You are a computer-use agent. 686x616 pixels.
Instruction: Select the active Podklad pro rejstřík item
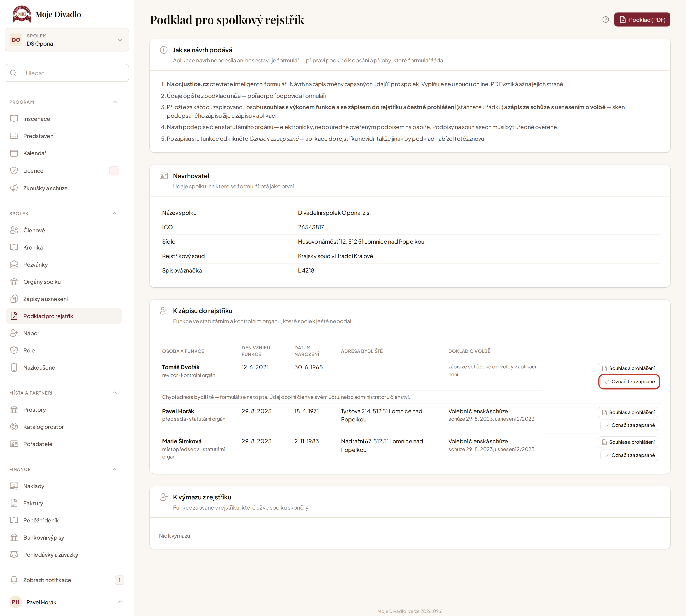coord(64,316)
